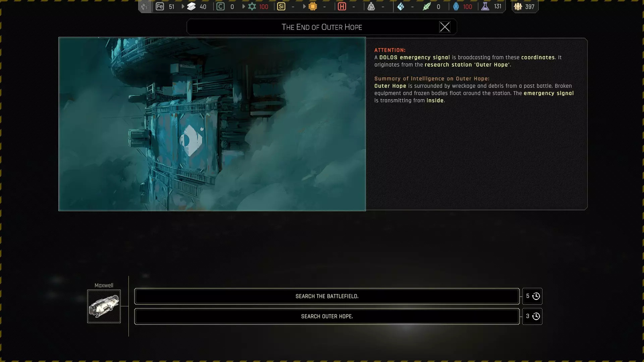This screenshot has width=644, height=362.
Task: Click the 3-turn duration clock indicator
Action: 532,316
